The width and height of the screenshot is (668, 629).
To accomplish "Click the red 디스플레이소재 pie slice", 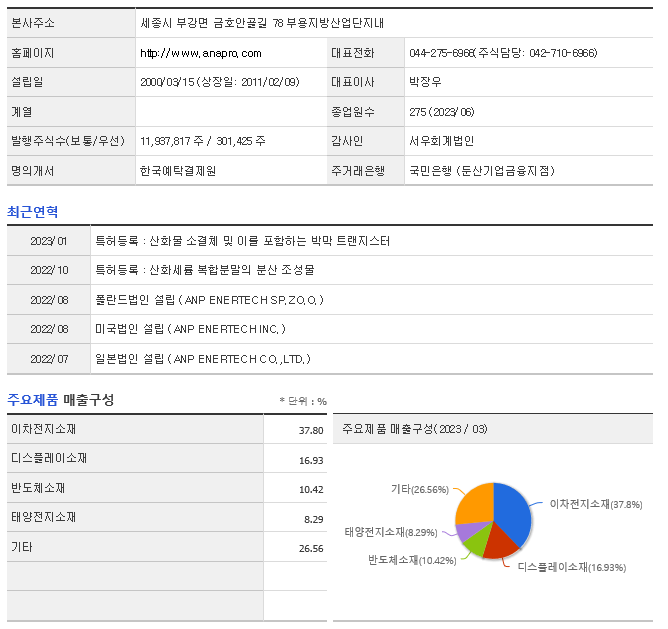I will tap(500, 542).
